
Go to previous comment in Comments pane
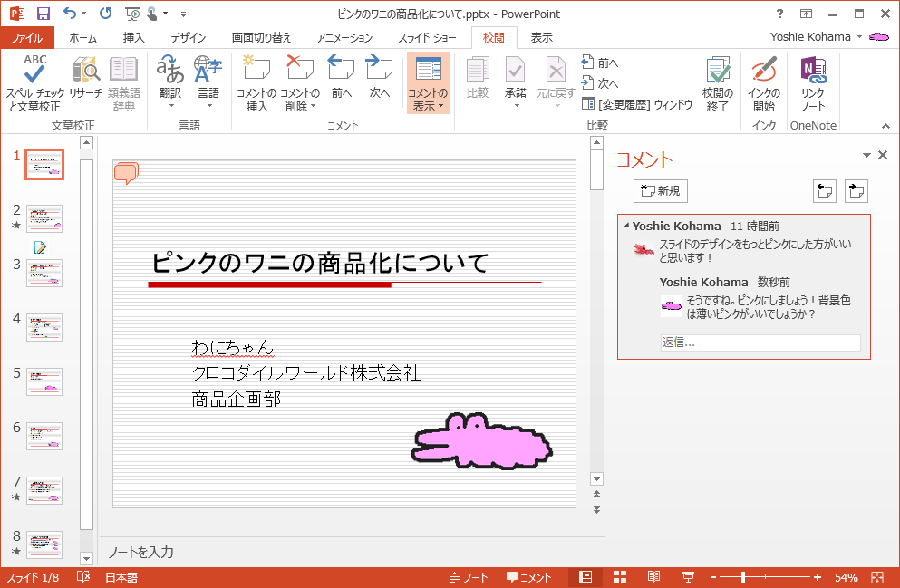tap(825, 190)
